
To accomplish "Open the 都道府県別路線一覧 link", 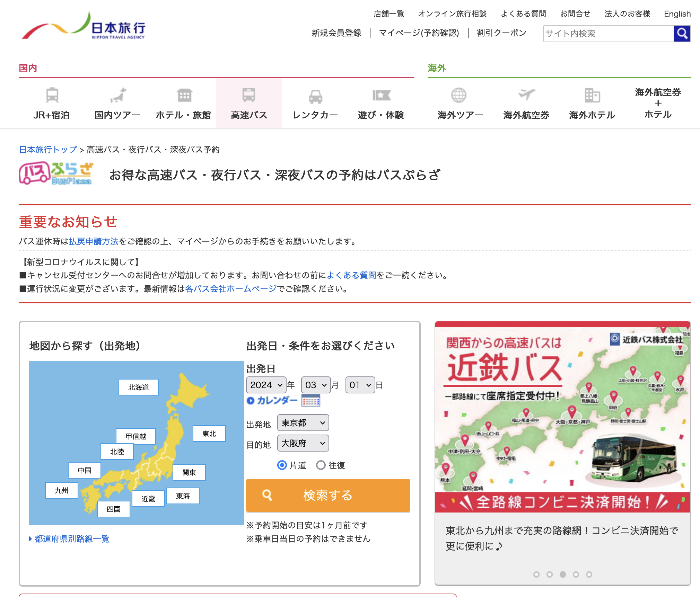I will coord(72,539).
